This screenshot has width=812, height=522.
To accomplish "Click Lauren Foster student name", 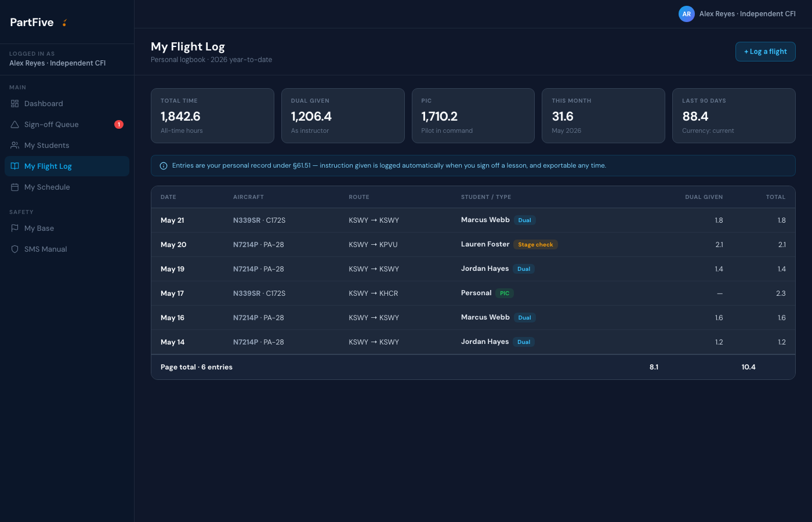I will click(x=485, y=244).
